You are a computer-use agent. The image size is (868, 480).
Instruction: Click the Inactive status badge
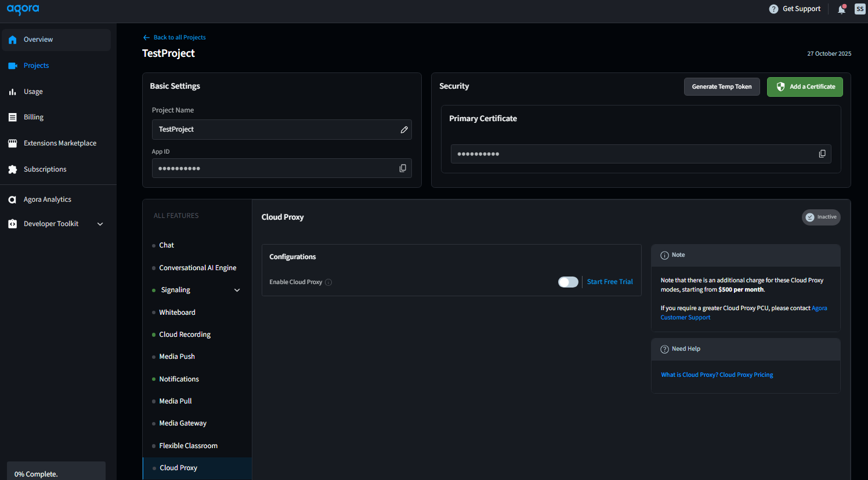pos(821,217)
